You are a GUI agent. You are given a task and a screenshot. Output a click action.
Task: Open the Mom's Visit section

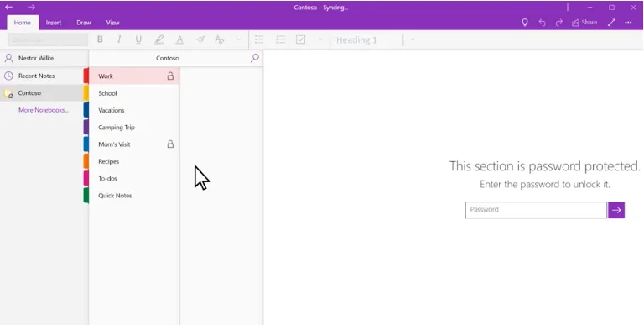pyautogui.click(x=134, y=144)
